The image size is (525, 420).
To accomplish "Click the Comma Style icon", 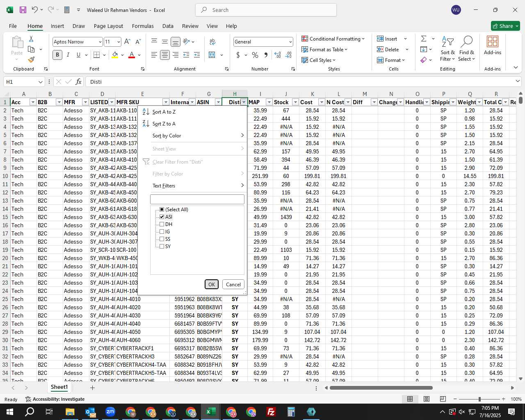I will tap(266, 55).
